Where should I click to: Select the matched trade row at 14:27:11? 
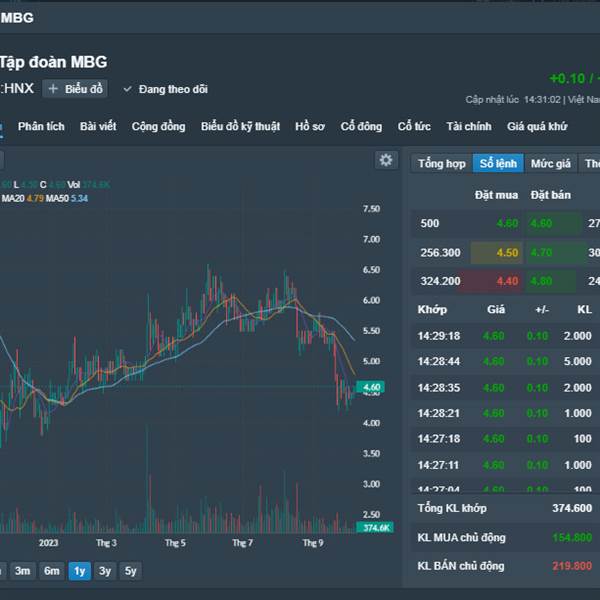[x=506, y=465]
